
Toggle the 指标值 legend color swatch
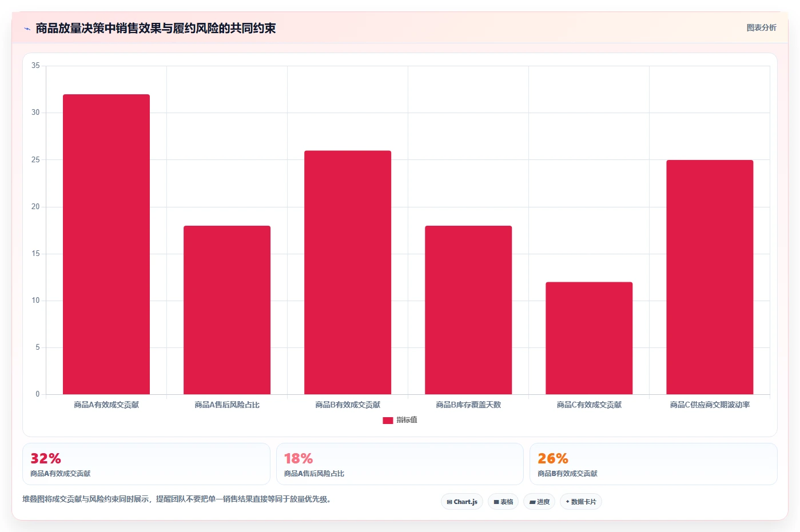pos(388,420)
